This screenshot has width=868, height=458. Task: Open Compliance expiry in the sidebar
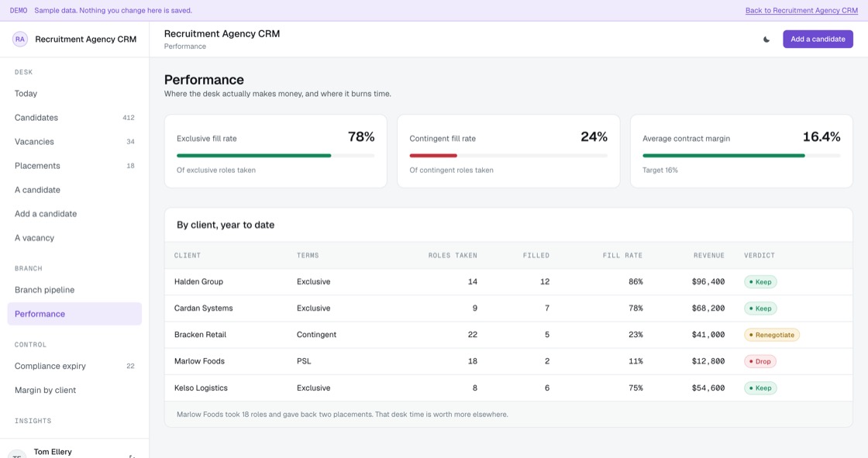(74, 366)
